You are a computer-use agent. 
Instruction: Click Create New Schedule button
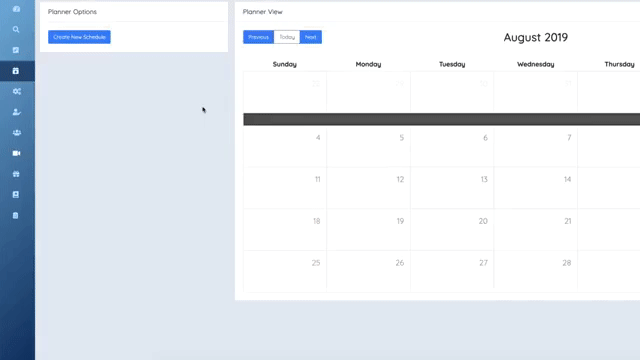(79, 37)
